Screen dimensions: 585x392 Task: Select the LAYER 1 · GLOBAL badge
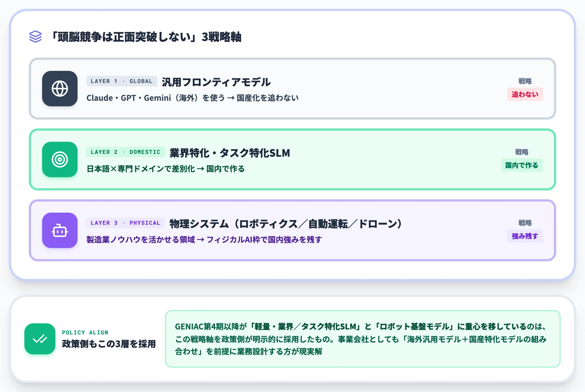[122, 81]
